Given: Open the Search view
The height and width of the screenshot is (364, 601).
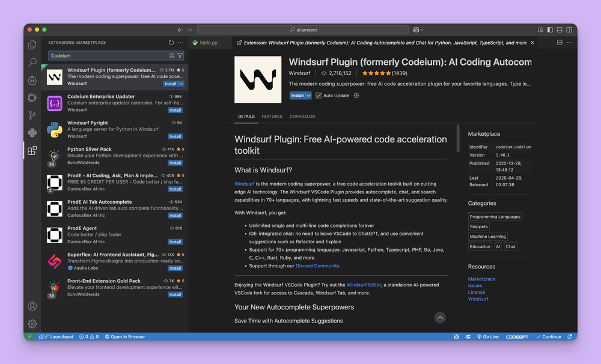Looking at the screenshot, I should coord(32,62).
